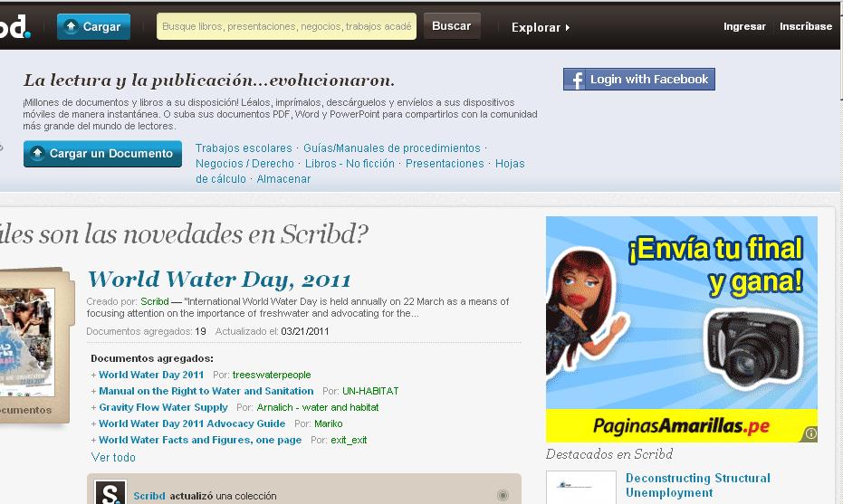
Task: Click the Facebook f logo icon
Action: pyautogui.click(x=575, y=80)
